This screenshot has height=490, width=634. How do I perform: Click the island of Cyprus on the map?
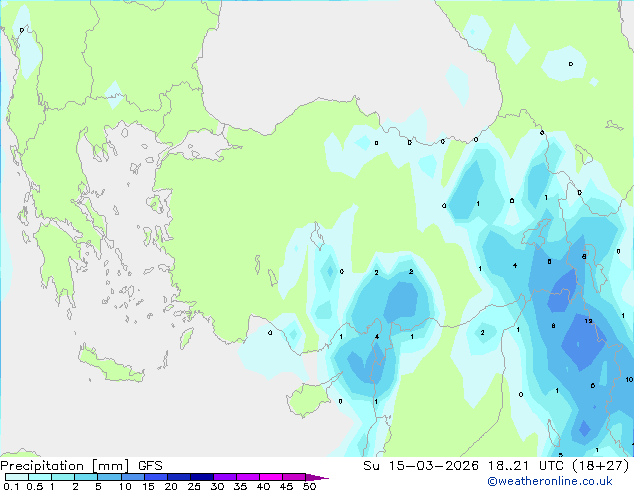311,397
